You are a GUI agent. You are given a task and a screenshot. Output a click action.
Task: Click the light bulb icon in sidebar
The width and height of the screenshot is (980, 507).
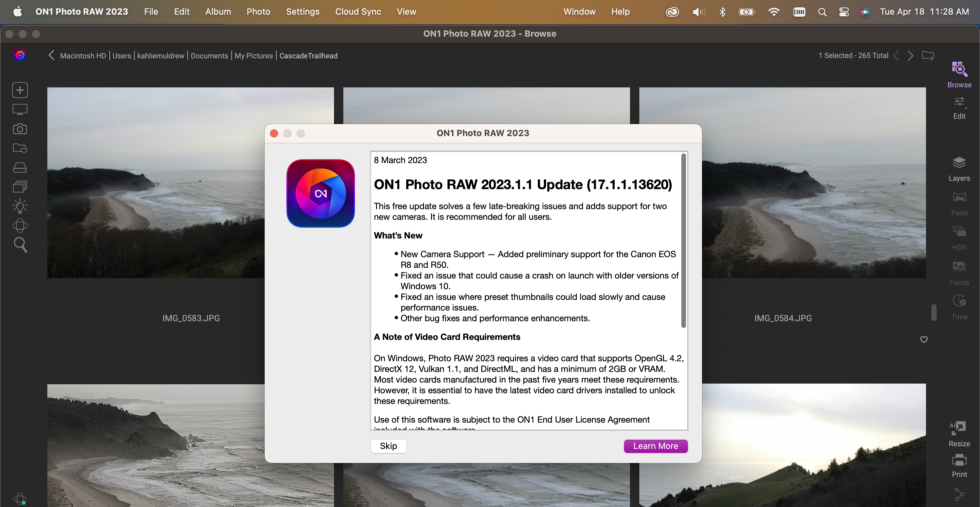[x=20, y=206]
